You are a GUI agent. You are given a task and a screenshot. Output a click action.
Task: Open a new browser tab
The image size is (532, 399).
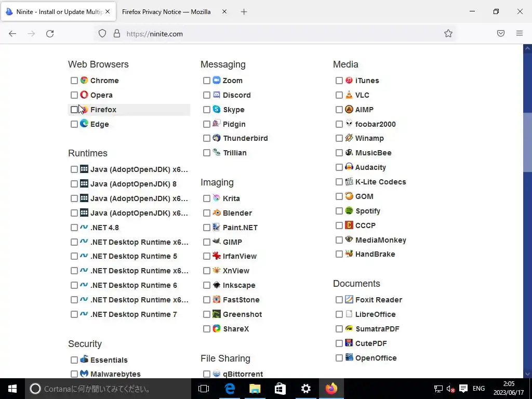[244, 12]
